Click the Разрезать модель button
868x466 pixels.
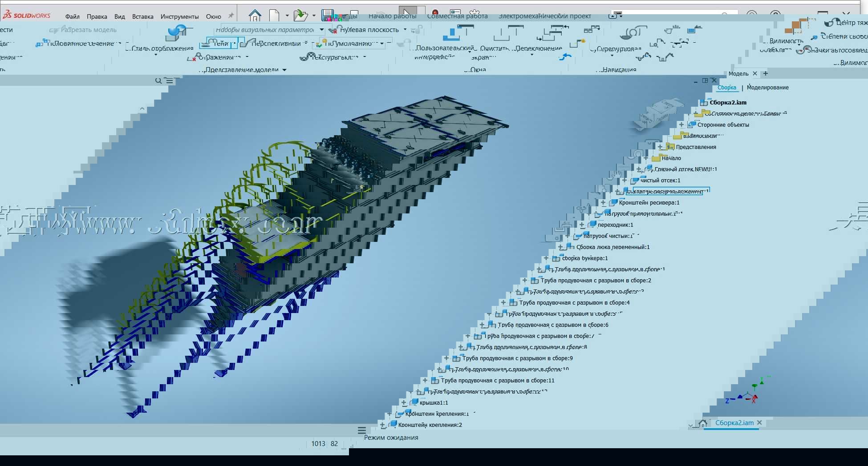click(83, 30)
